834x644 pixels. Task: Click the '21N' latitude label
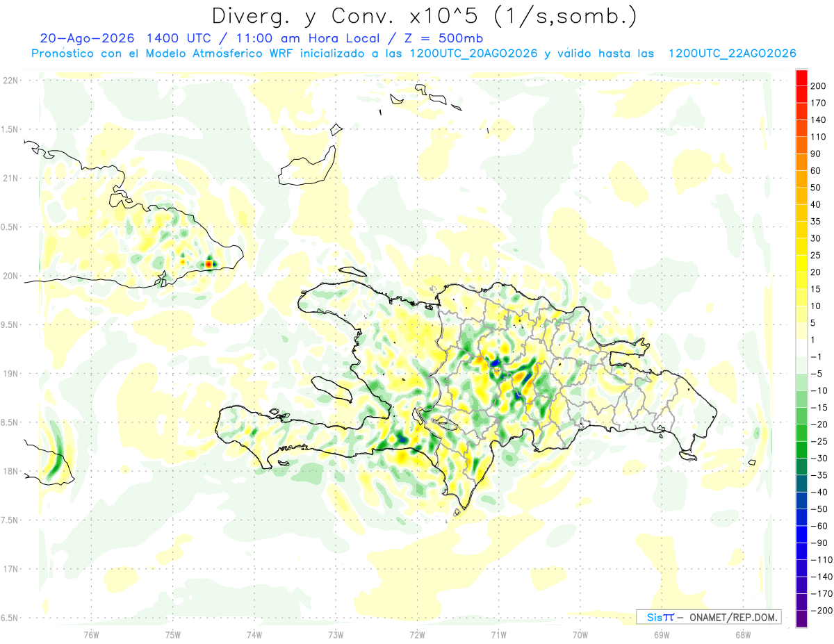(x=10, y=179)
